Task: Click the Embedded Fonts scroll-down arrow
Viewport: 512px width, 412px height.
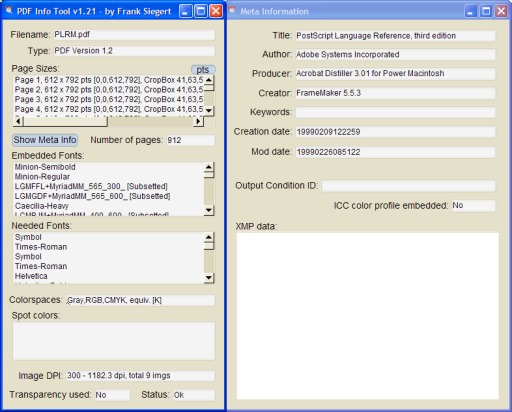Action: (209, 210)
